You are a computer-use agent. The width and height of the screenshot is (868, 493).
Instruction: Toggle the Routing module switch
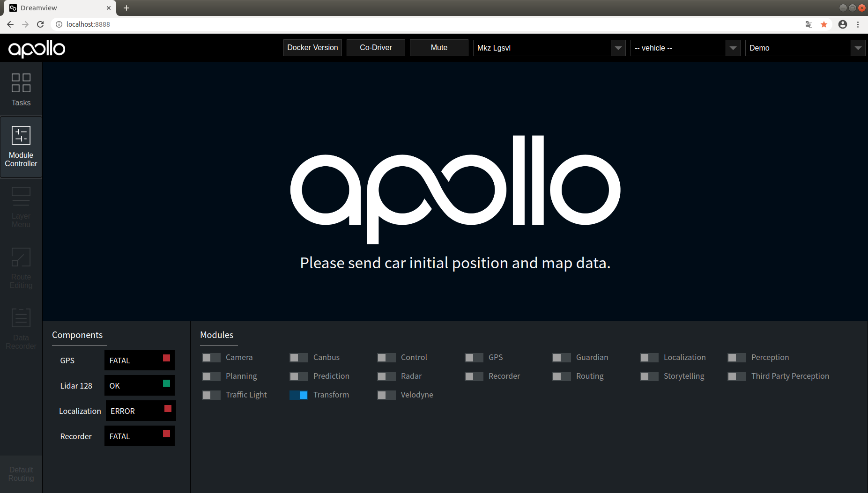pos(562,376)
